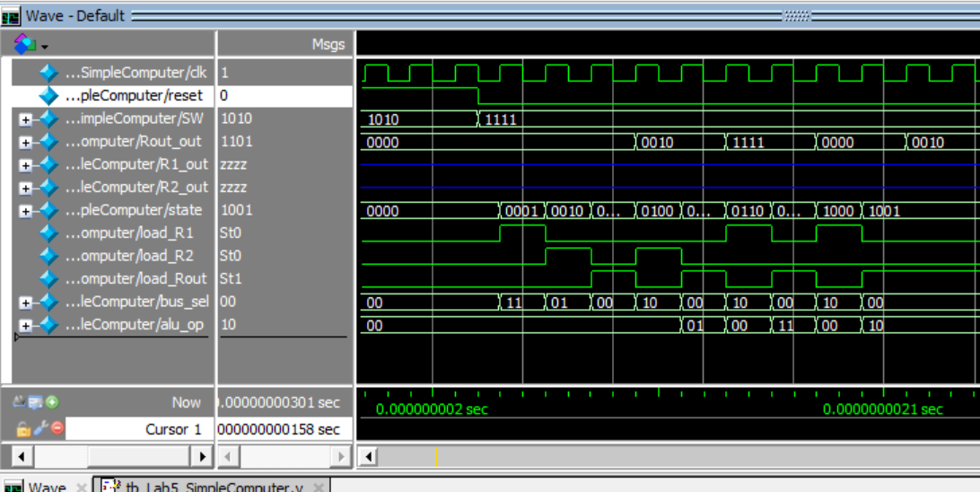Click the right arrow of the names pane scrollbar

click(x=203, y=457)
